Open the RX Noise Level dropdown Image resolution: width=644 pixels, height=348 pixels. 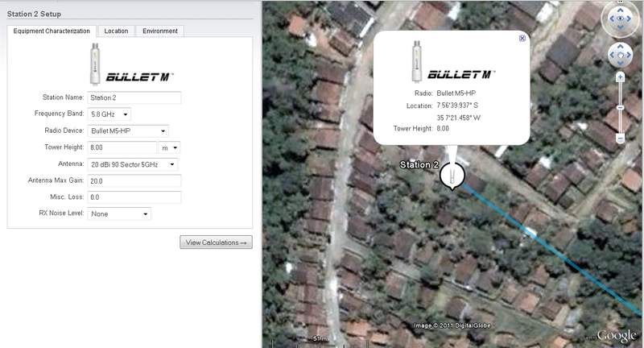[x=119, y=214]
